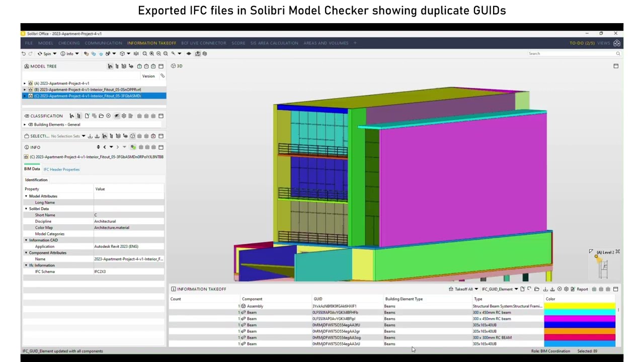Open Classification settings gear icon

click(x=124, y=116)
